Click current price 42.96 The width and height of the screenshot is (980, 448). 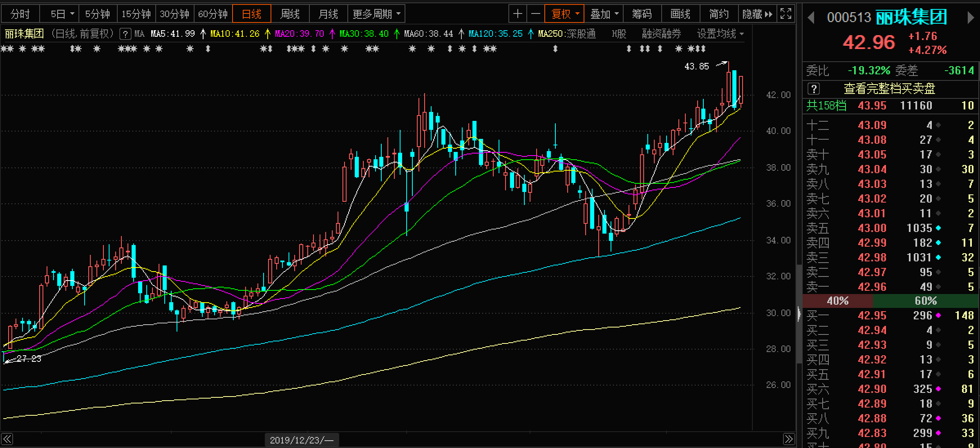pos(869,42)
